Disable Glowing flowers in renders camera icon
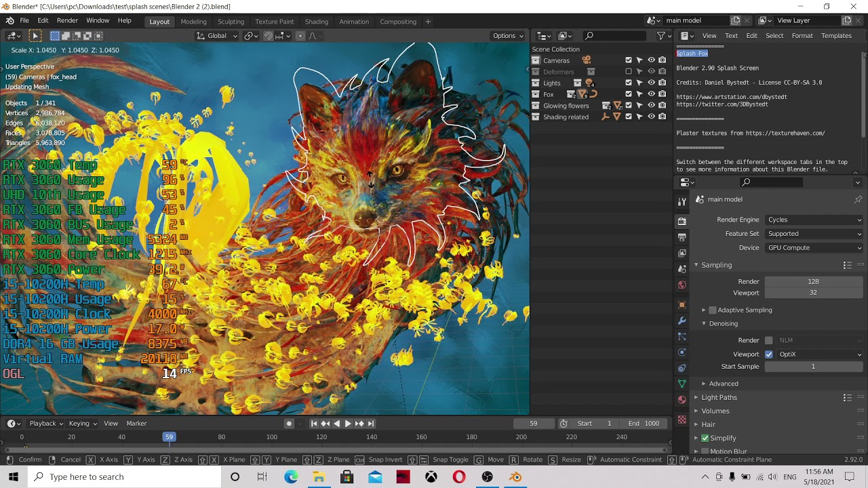868x488 pixels. [x=663, y=106]
